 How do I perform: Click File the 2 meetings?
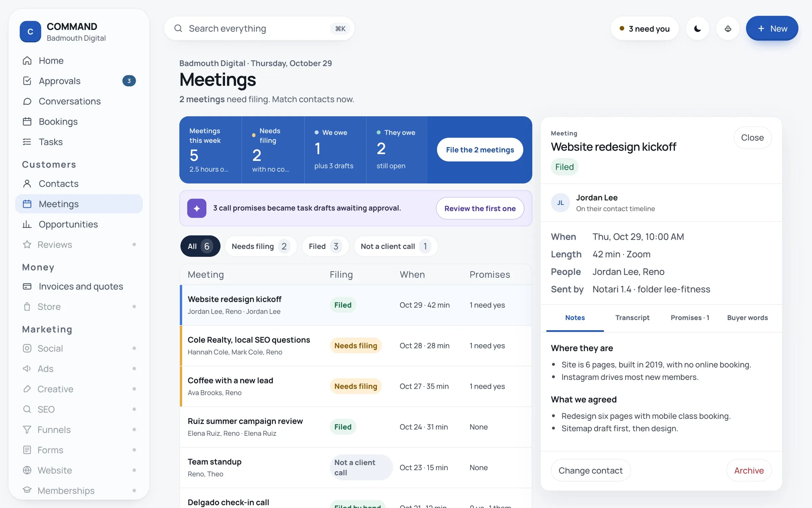[x=480, y=150]
